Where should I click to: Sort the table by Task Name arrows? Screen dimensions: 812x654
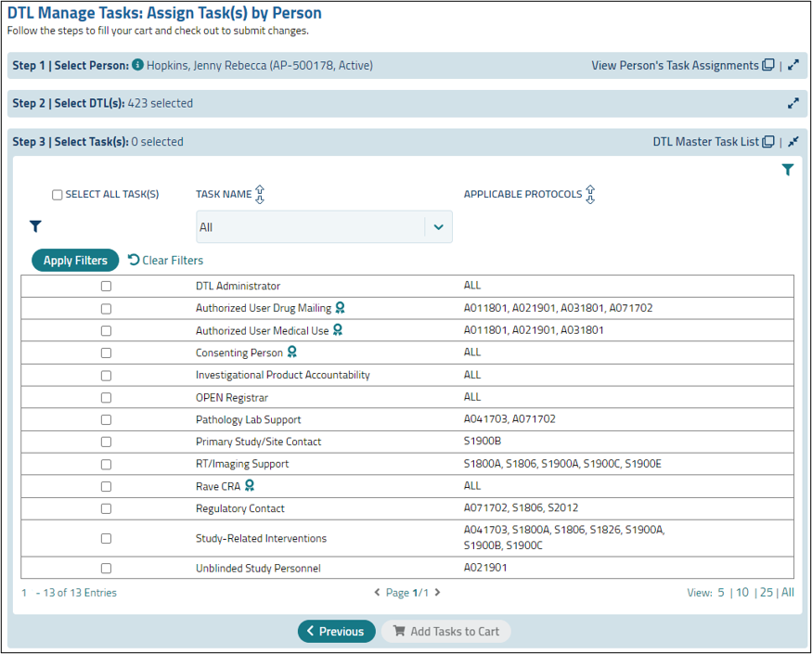(260, 194)
